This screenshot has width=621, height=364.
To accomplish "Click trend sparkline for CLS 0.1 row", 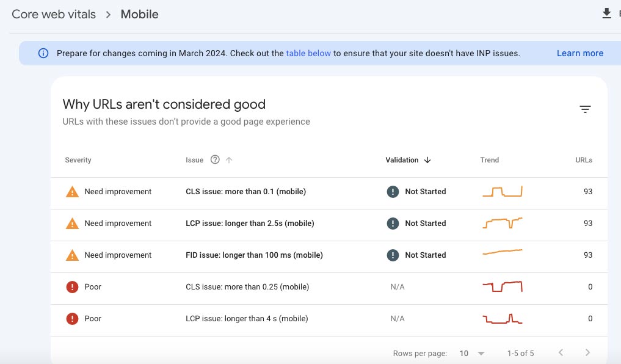I will 502,191.
